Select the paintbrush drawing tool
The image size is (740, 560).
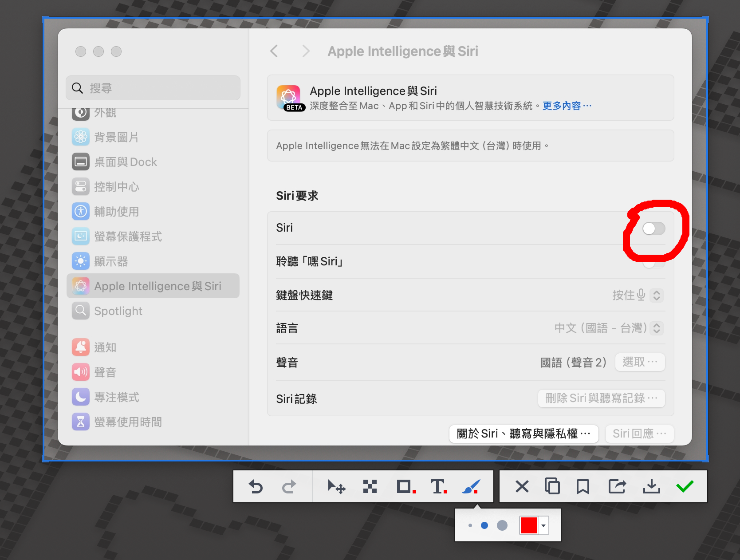coord(471,487)
